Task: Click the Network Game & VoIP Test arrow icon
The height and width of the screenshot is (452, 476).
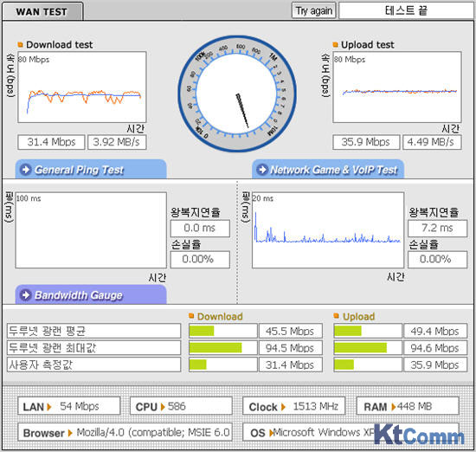Action: 262,170
